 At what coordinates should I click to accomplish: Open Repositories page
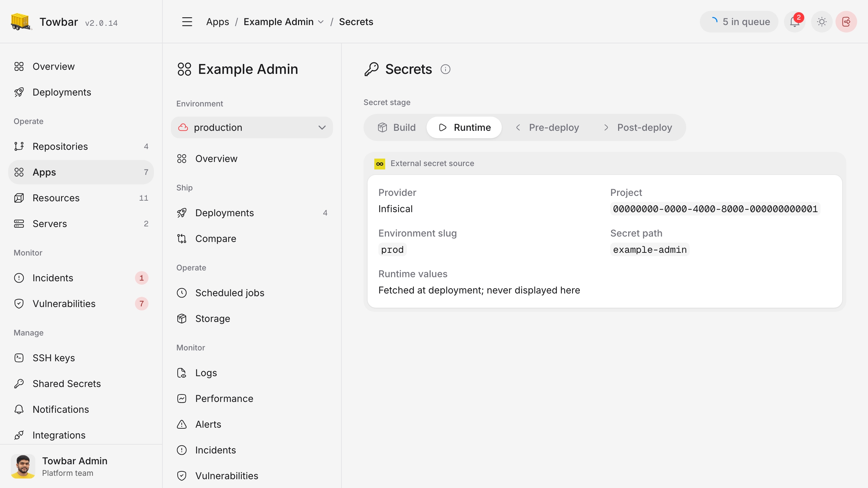(81, 146)
